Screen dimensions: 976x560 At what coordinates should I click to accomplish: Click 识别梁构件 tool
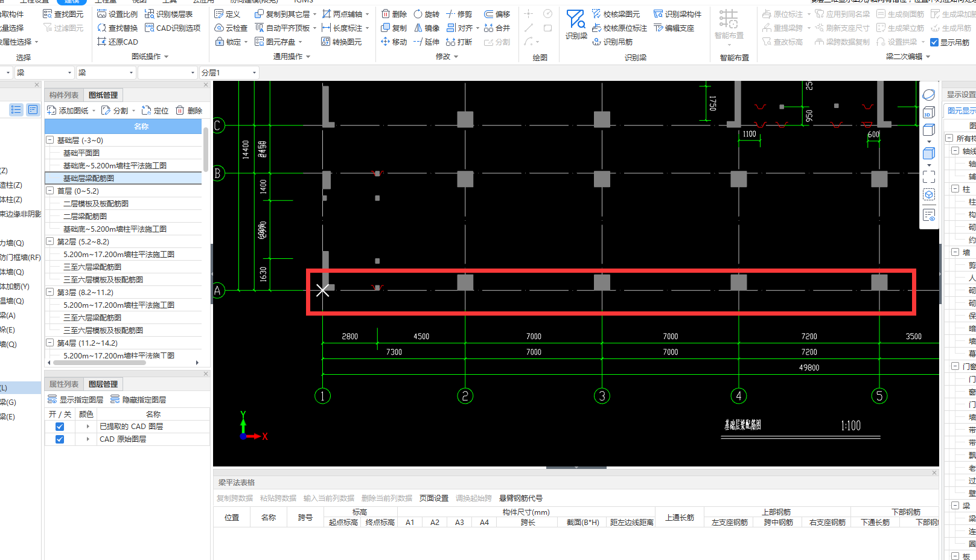pos(677,14)
